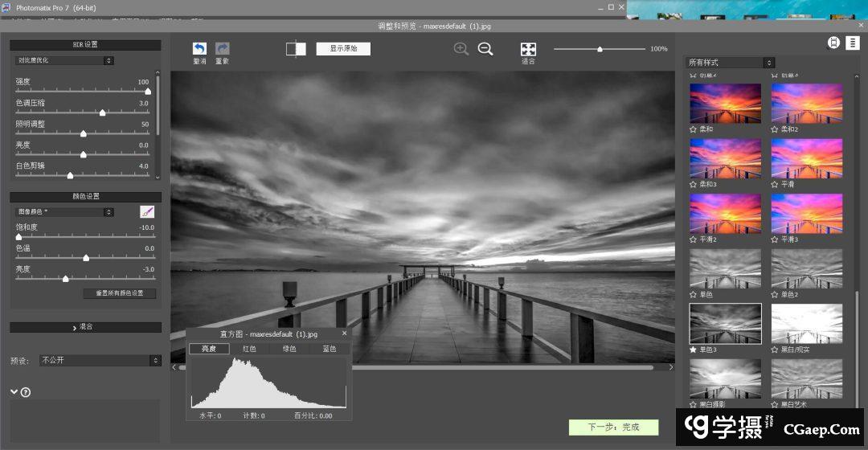Select the color brush tool icon
This screenshot has height=450, width=868.
[x=147, y=212]
